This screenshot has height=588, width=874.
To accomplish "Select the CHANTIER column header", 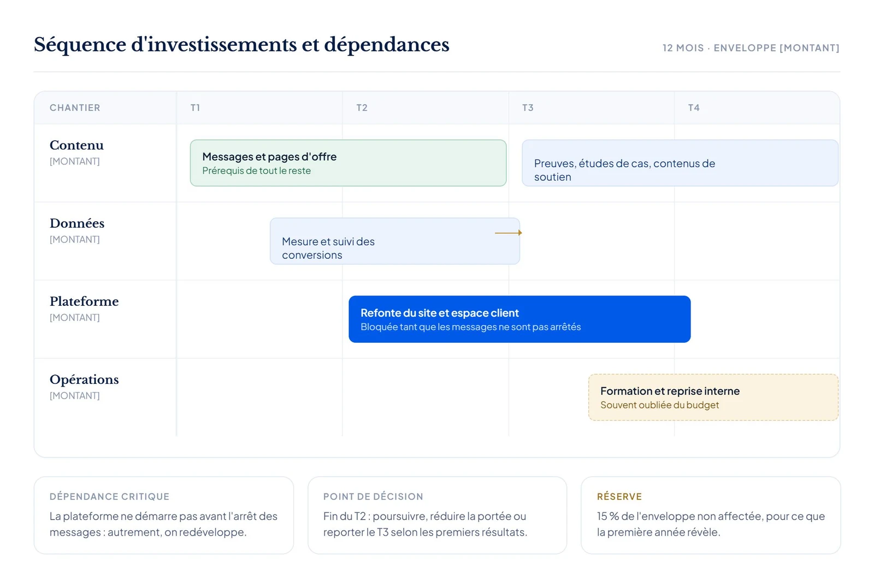I will tap(75, 108).
